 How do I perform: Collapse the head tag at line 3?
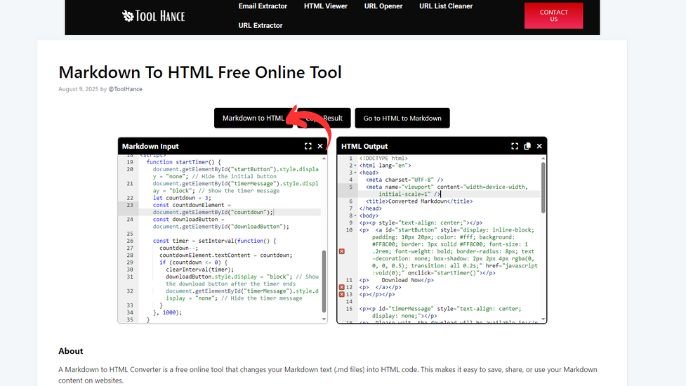pyautogui.click(x=355, y=172)
